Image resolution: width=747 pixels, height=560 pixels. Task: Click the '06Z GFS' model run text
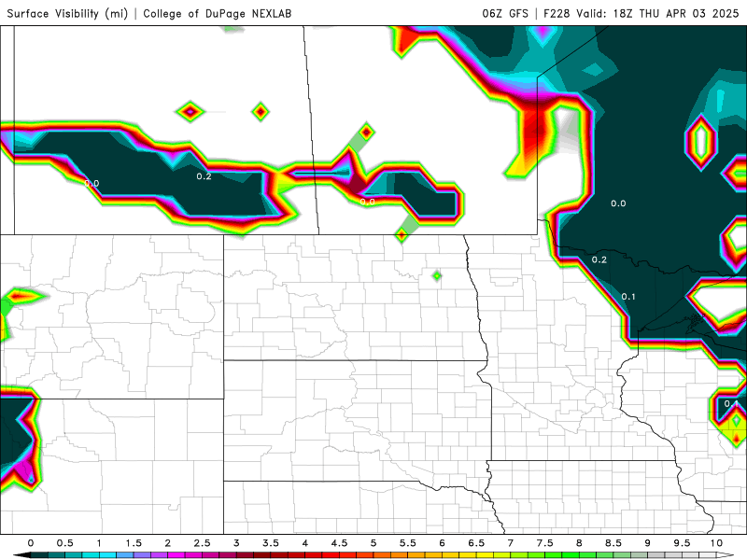pos(505,13)
